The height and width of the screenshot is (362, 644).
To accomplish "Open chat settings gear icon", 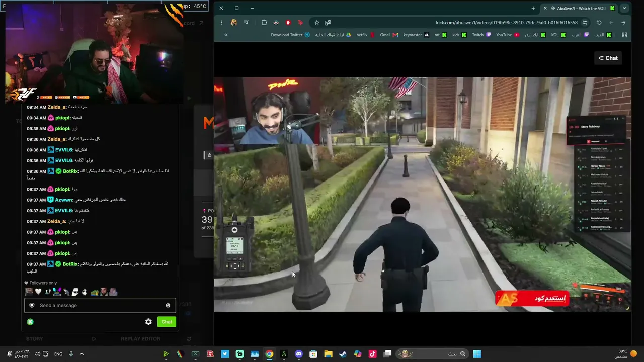I will tap(148, 322).
